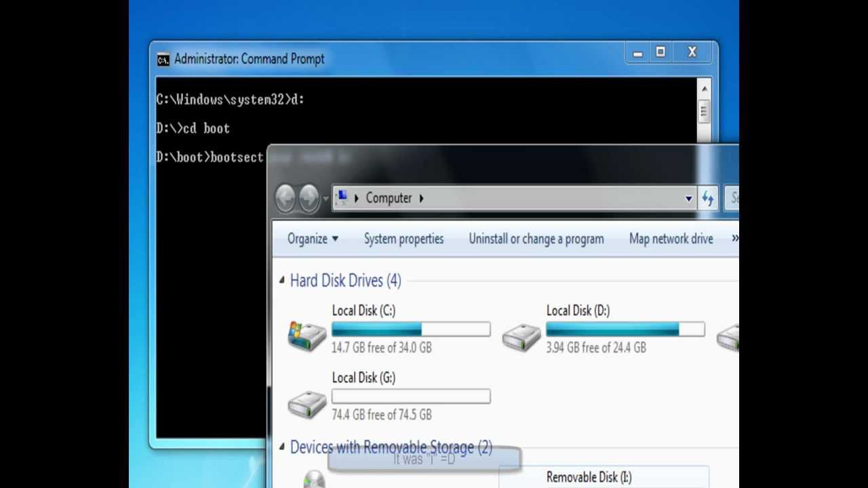Click the Explorer Back arrow button

click(x=286, y=198)
